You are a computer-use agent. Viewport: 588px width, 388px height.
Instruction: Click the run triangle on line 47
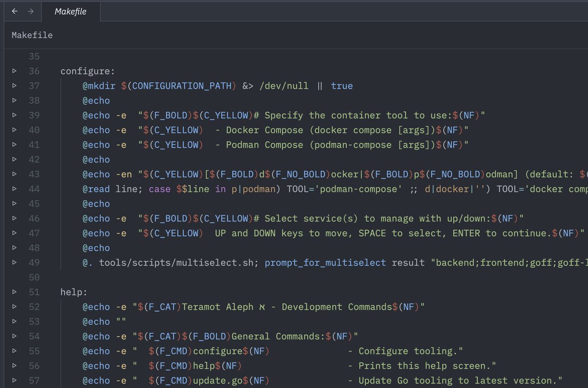[x=15, y=233]
